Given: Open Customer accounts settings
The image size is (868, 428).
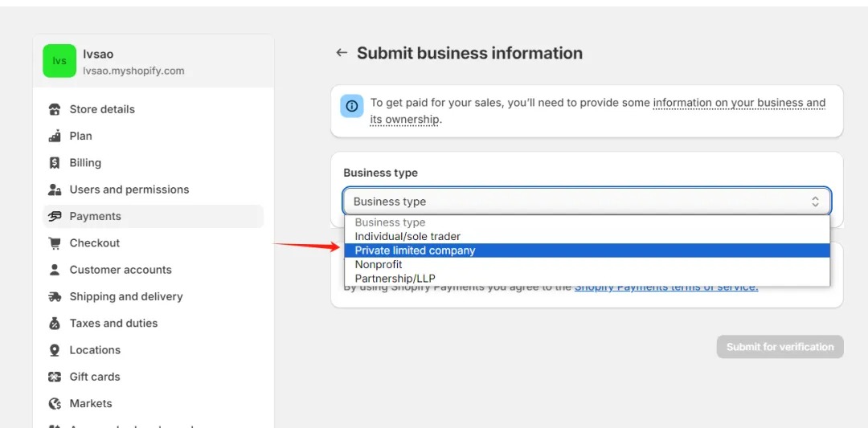Looking at the screenshot, I should pyautogui.click(x=121, y=270).
